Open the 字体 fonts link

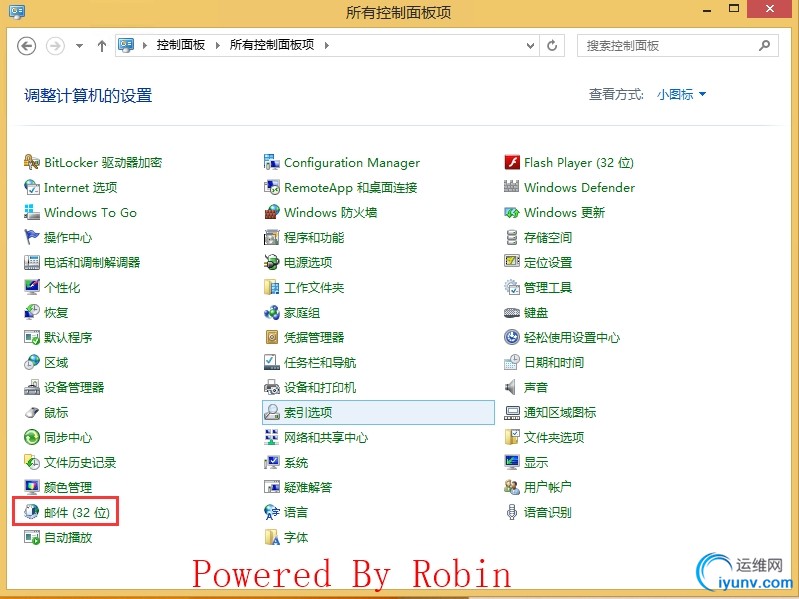[296, 537]
